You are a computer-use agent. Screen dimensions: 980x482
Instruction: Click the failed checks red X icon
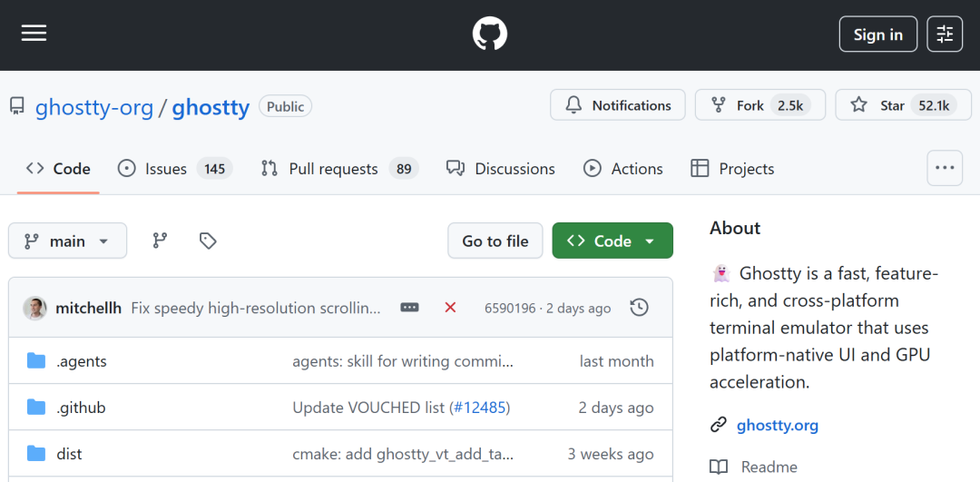coord(450,308)
